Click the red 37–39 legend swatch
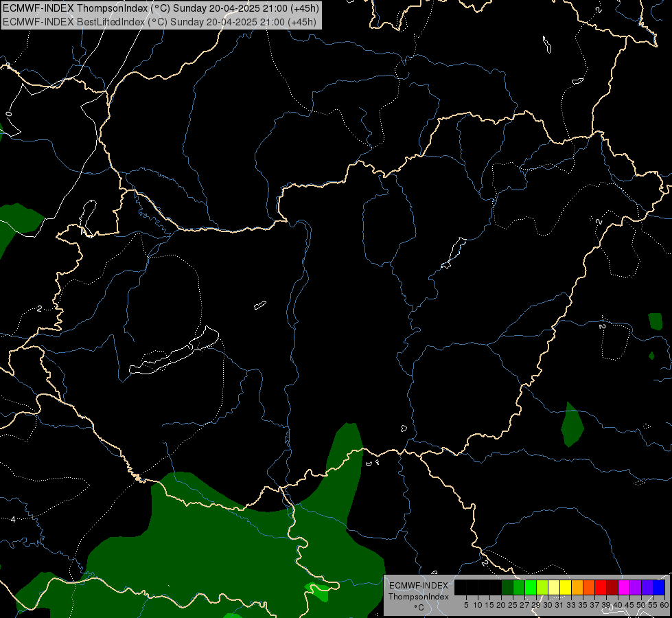The height and width of the screenshot is (618, 672). [601, 587]
